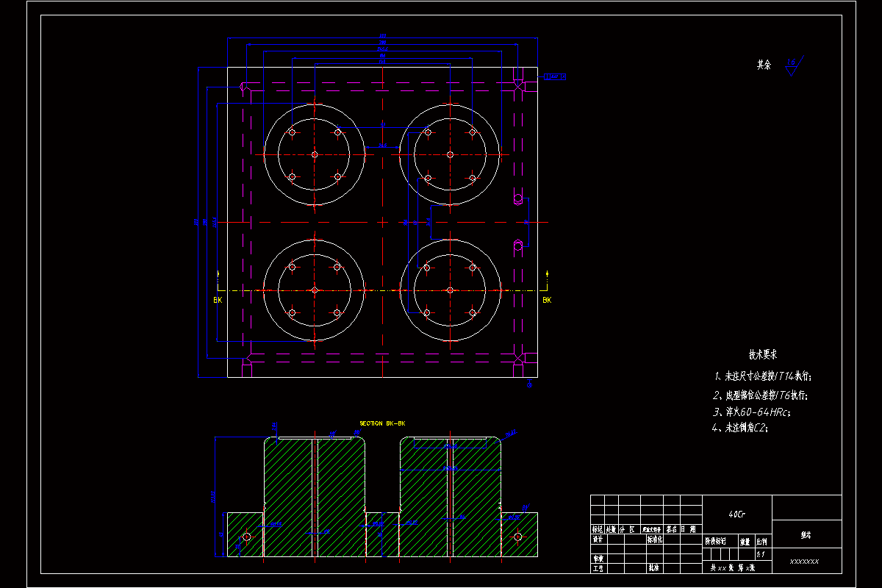Select the note 淬火60-64HRc
The height and width of the screenshot is (588, 882).
pyautogui.click(x=751, y=412)
